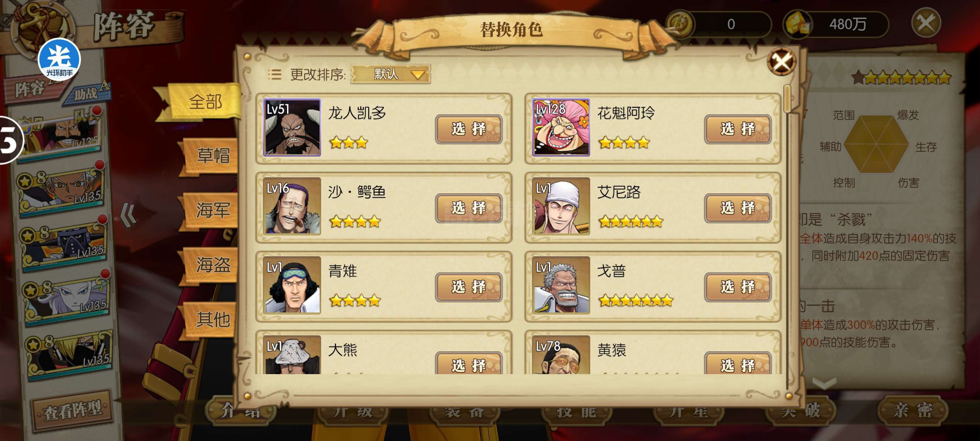Image resolution: width=980 pixels, height=441 pixels.
Task: Expand the down chevron under skill description
Action: [824, 383]
